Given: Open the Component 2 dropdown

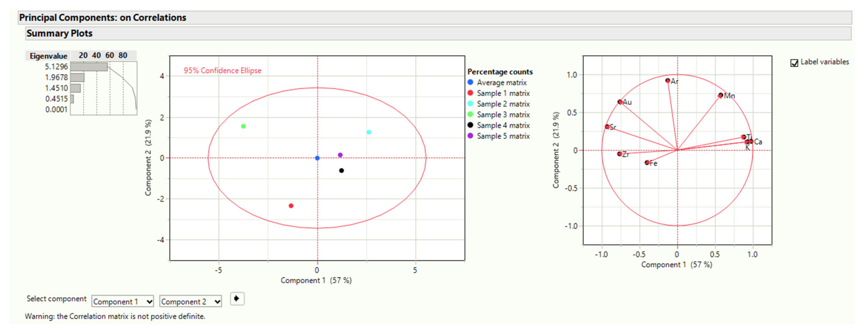Looking at the screenshot, I should coord(190,301).
